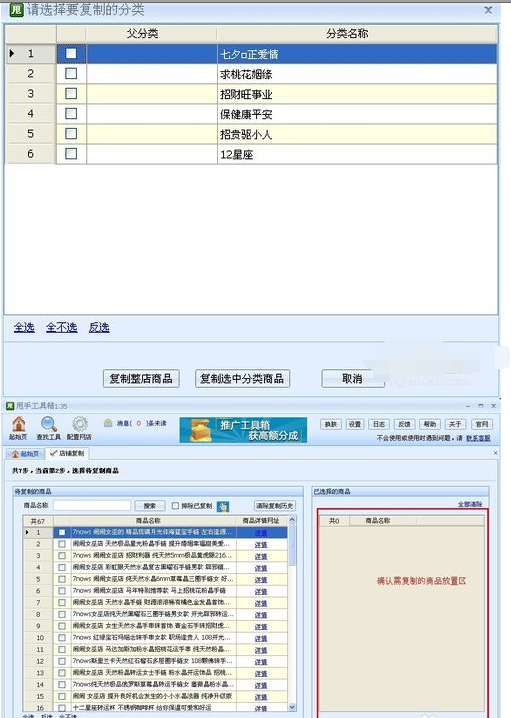Image resolution: width=511 pixels, height=718 pixels.
Task: Select the 招财旺事业 category name cell
Action: tap(357, 94)
